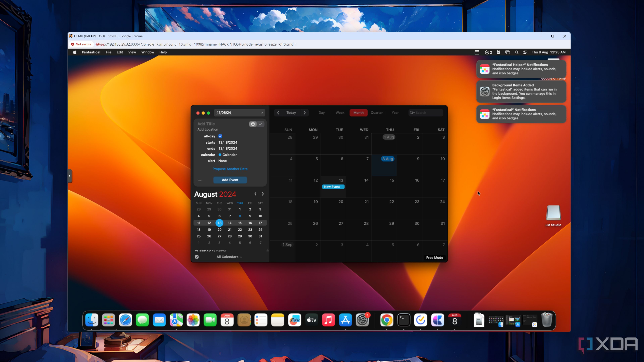Image resolution: width=644 pixels, height=362 pixels.
Task: Navigate to previous period beside Today
Action: pos(278,113)
